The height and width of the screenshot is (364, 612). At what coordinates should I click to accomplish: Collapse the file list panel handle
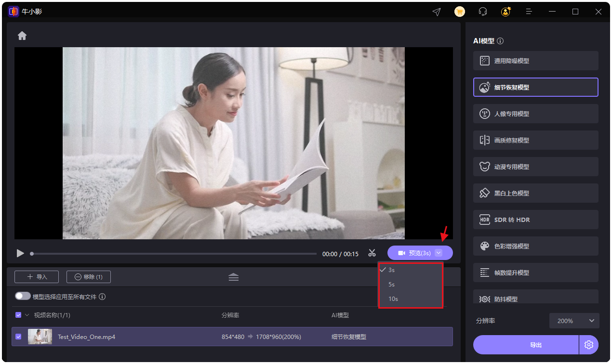[x=234, y=277]
